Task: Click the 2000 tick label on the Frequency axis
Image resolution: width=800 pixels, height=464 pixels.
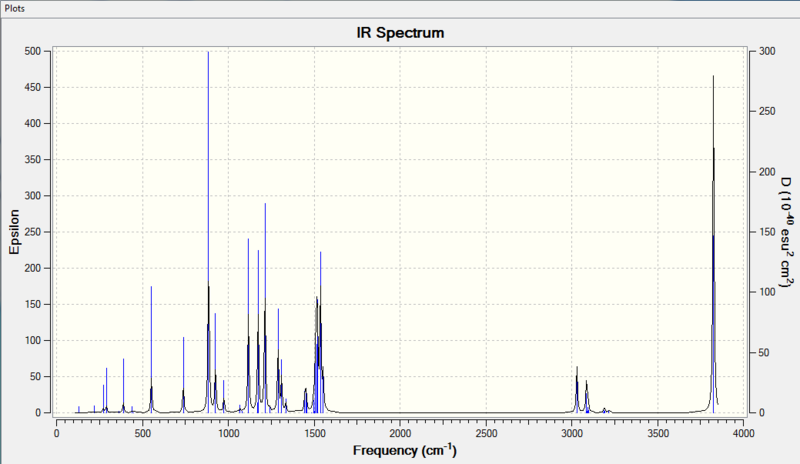Action: pos(400,433)
